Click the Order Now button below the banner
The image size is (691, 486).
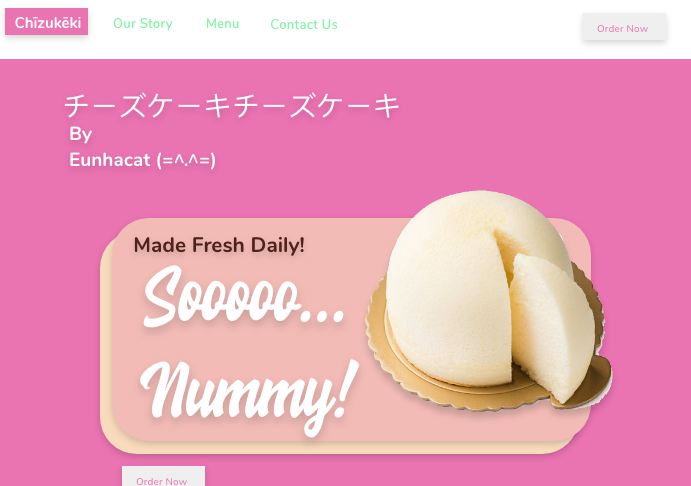(x=163, y=477)
